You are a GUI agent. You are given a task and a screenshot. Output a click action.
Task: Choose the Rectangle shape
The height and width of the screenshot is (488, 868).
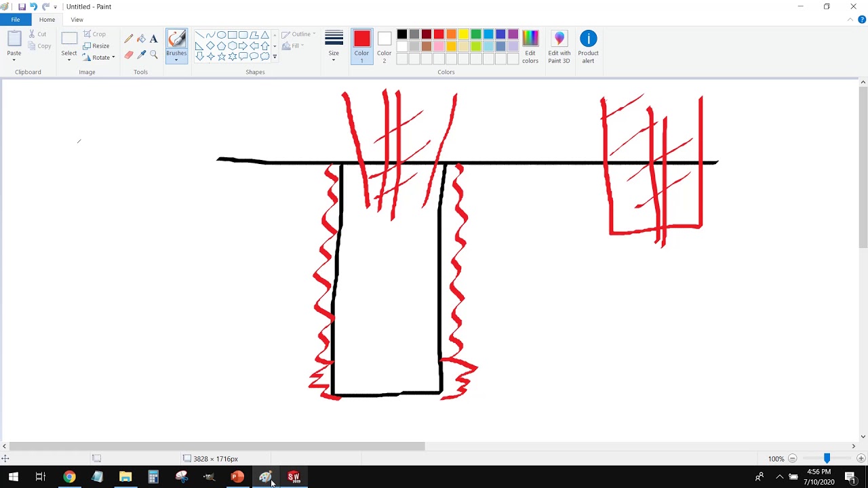click(x=232, y=35)
